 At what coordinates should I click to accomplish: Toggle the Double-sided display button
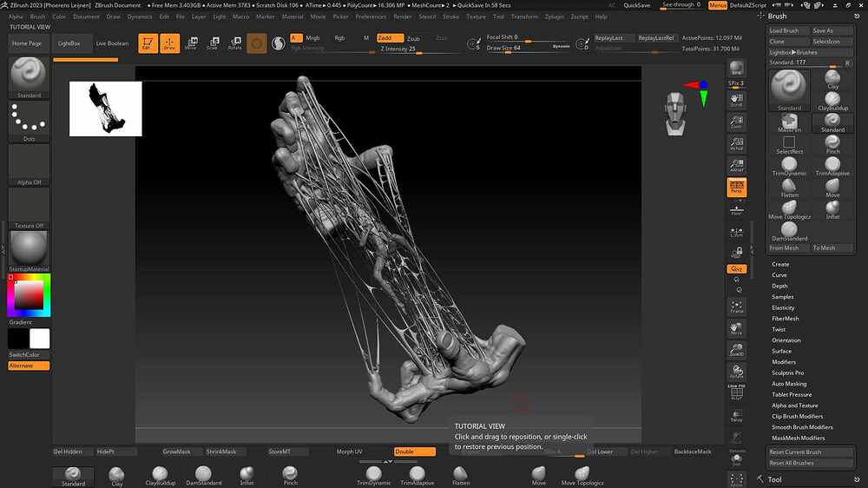click(x=415, y=452)
